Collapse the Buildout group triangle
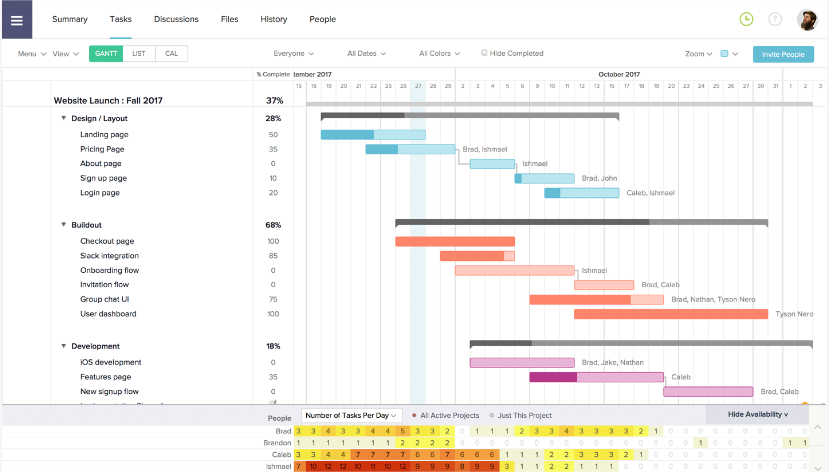Viewport: 829px width, 472px height. 64,225
